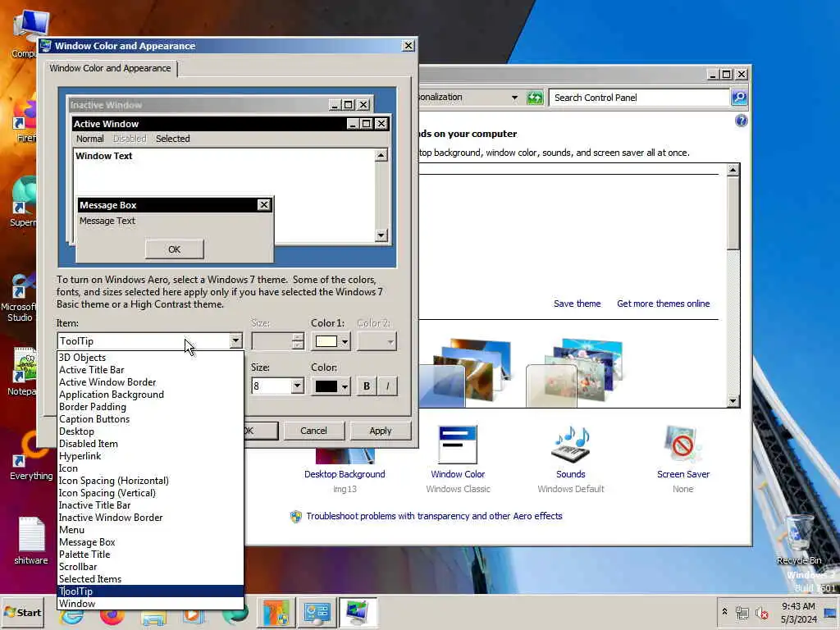The height and width of the screenshot is (630, 840).
Task: Click themes list scroll up arrow
Action: [733, 170]
